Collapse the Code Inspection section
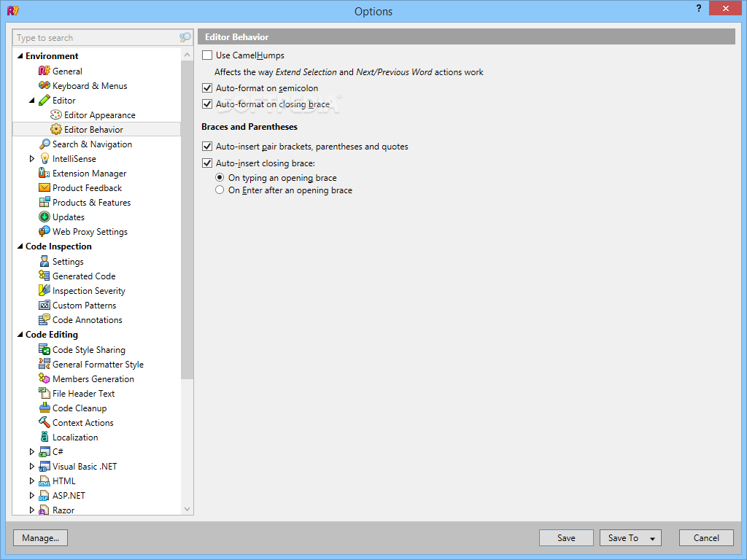This screenshot has height=560, width=747. (x=20, y=246)
